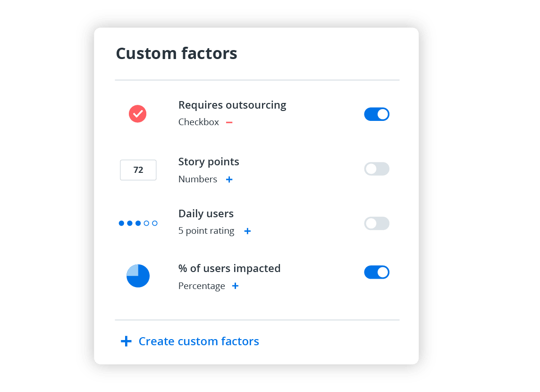This screenshot has width=540, height=392.
Task: Click the Daily users factor name
Action: point(206,213)
